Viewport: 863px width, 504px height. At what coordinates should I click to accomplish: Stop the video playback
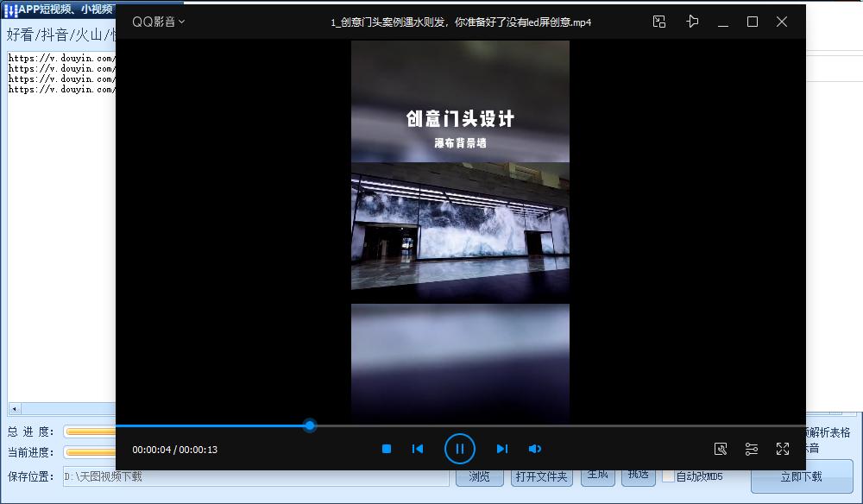[x=386, y=449]
